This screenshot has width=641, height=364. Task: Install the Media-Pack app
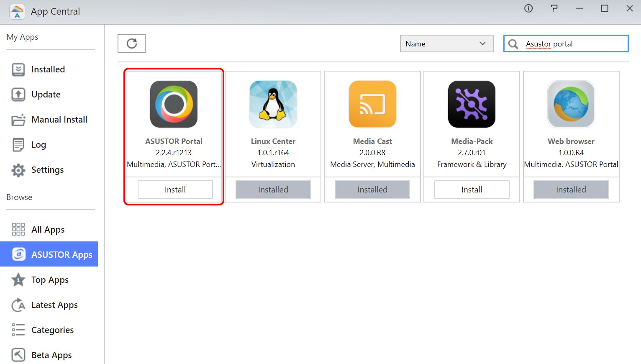(472, 189)
